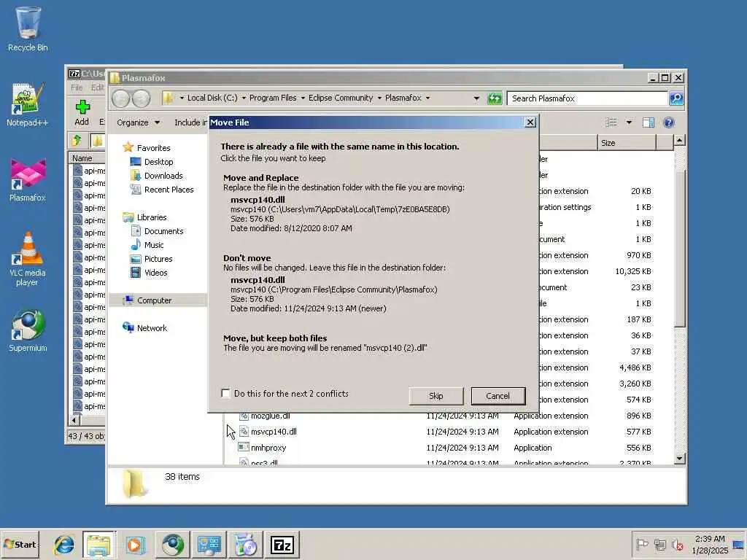Expand the dropdown after Program Files
The height and width of the screenshot is (560, 747).
click(x=303, y=98)
